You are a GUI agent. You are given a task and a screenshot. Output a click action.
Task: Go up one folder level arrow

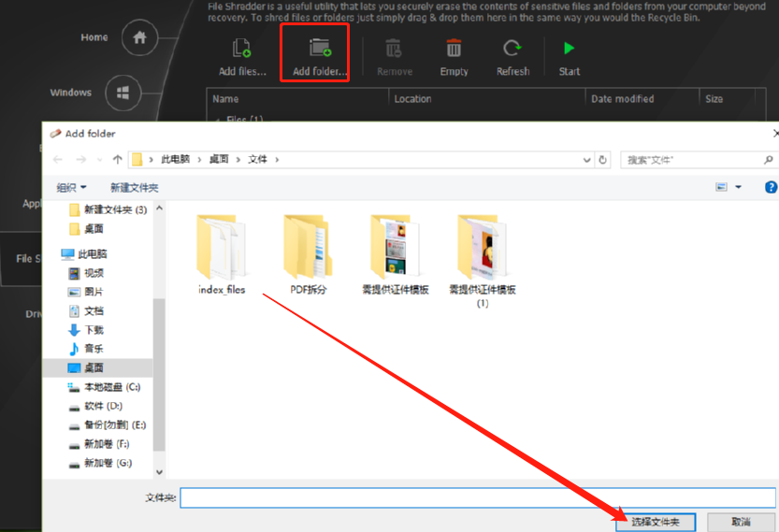117,160
